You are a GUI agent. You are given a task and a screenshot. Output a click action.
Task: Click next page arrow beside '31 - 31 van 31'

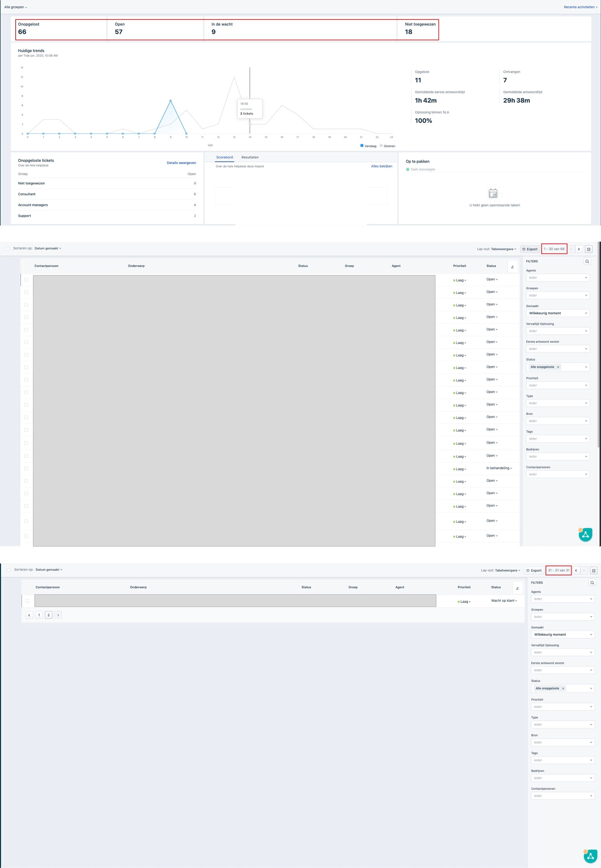[584, 571]
